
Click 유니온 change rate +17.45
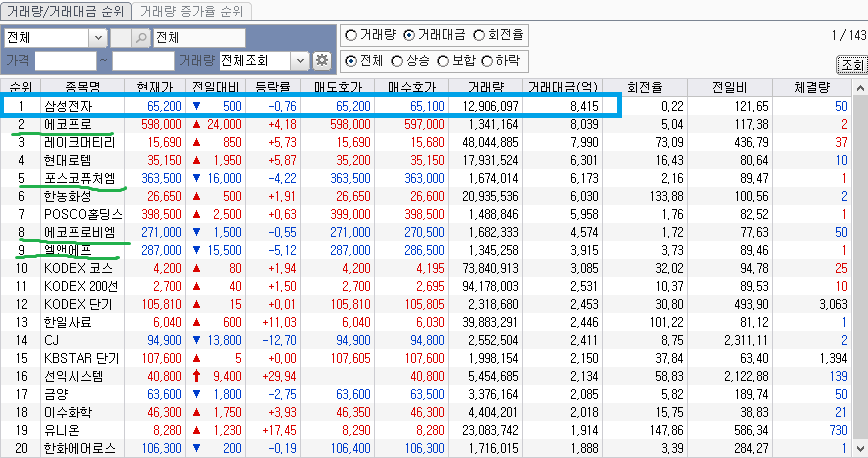pos(279,430)
